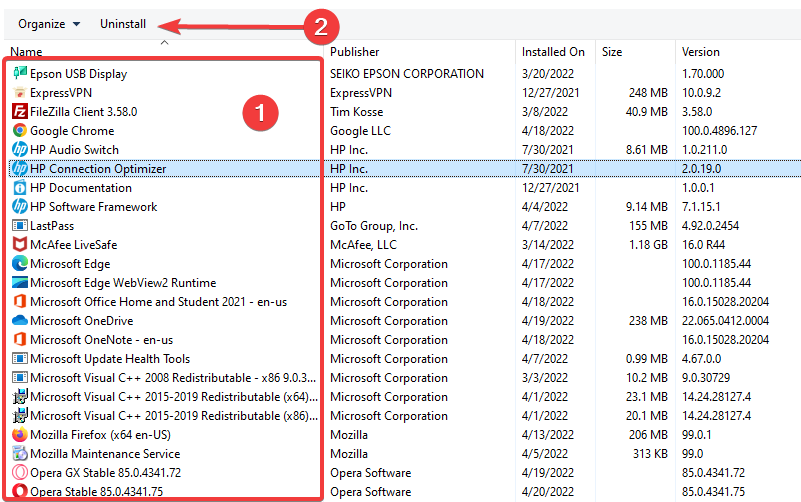801x502 pixels.
Task: Open the Organize dropdown menu
Action: click(x=49, y=23)
